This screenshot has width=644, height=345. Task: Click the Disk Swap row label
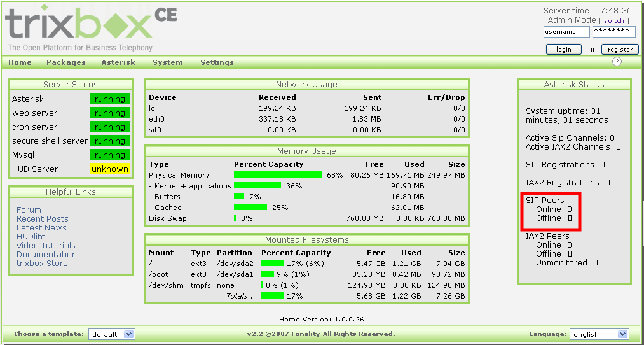click(x=168, y=218)
